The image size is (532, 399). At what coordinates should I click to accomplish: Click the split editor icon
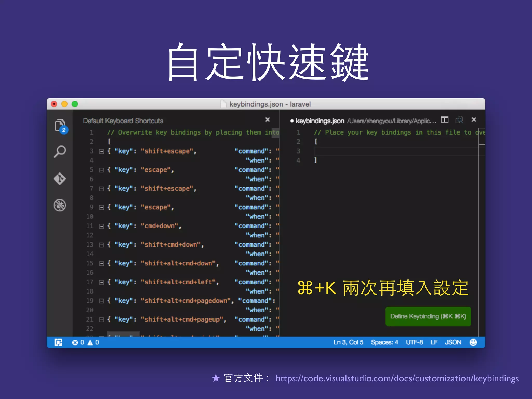(x=445, y=120)
